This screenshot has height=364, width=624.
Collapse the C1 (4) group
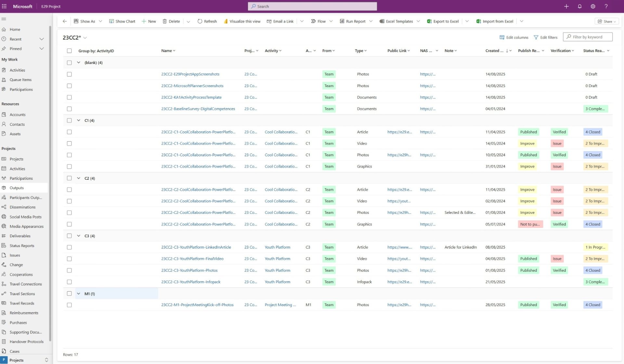[78, 120]
